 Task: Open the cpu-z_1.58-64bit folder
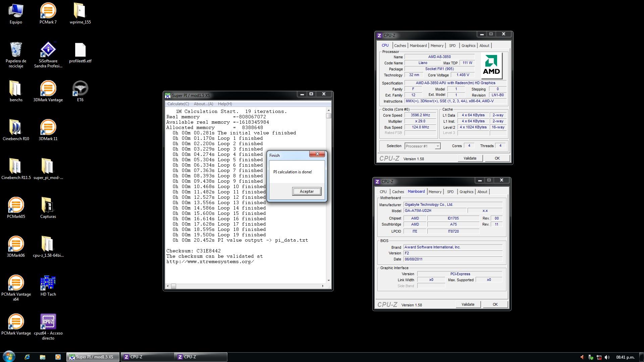pyautogui.click(x=48, y=247)
